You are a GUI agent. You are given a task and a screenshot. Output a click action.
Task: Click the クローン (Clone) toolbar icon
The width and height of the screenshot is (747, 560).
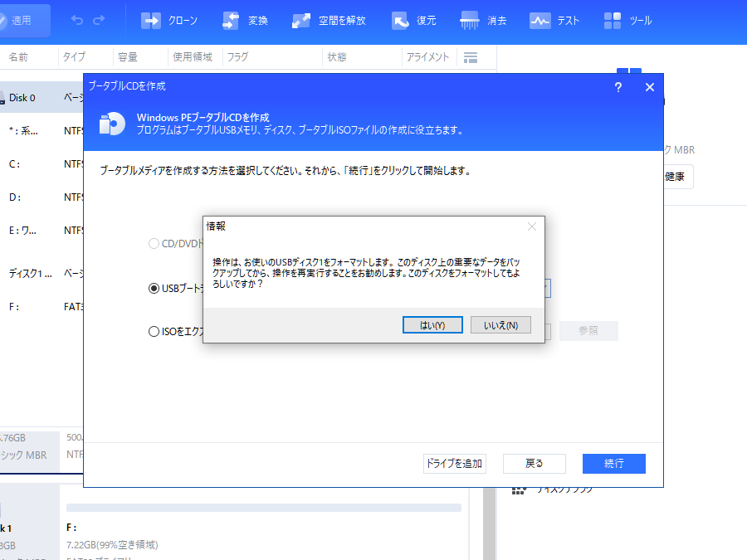coord(150,21)
